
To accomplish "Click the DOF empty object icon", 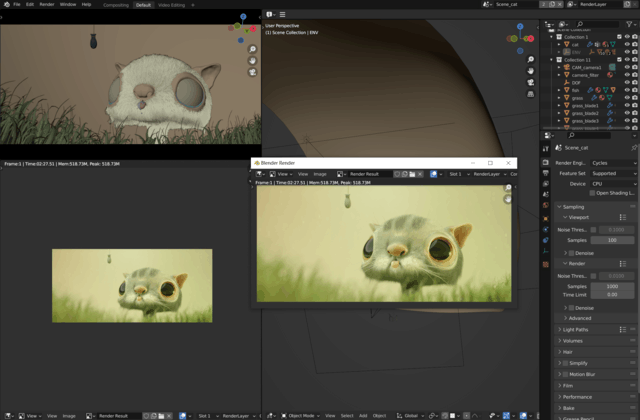I will point(564,83).
